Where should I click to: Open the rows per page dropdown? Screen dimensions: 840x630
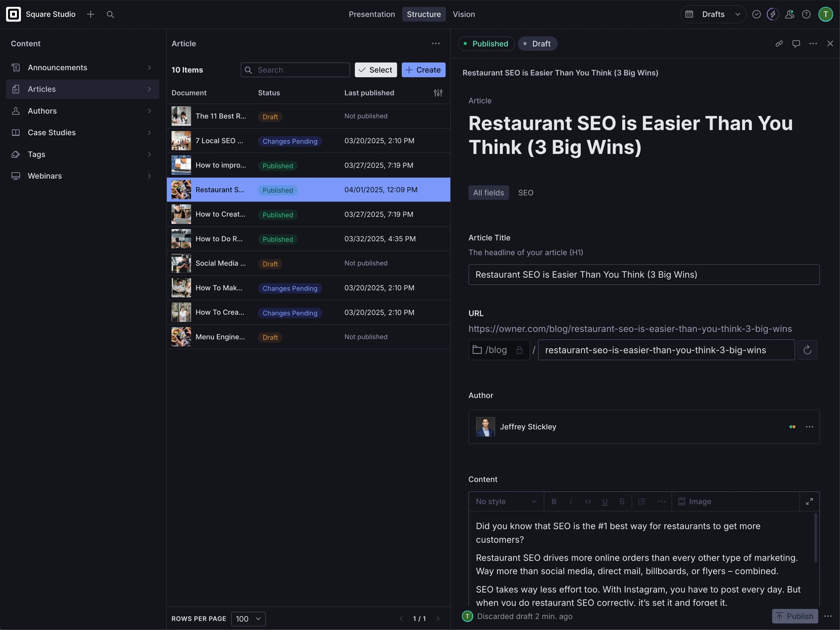tap(248, 619)
